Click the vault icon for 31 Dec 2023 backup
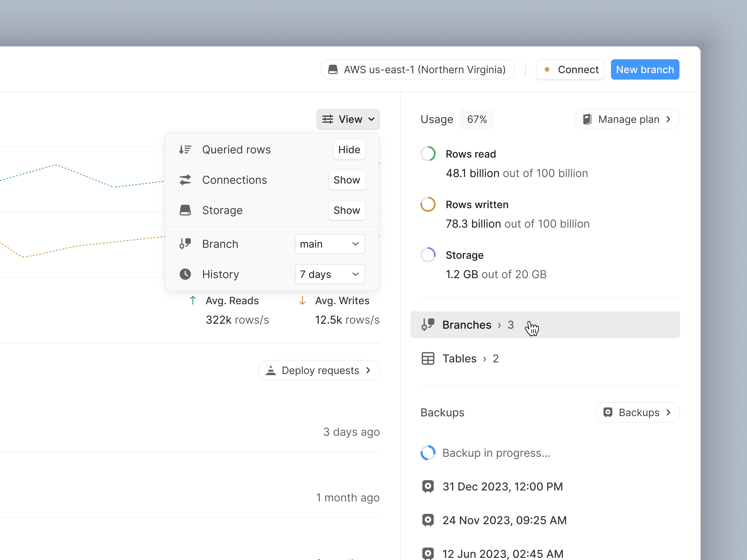Screen dimensions: 747x560 [x=428, y=486]
